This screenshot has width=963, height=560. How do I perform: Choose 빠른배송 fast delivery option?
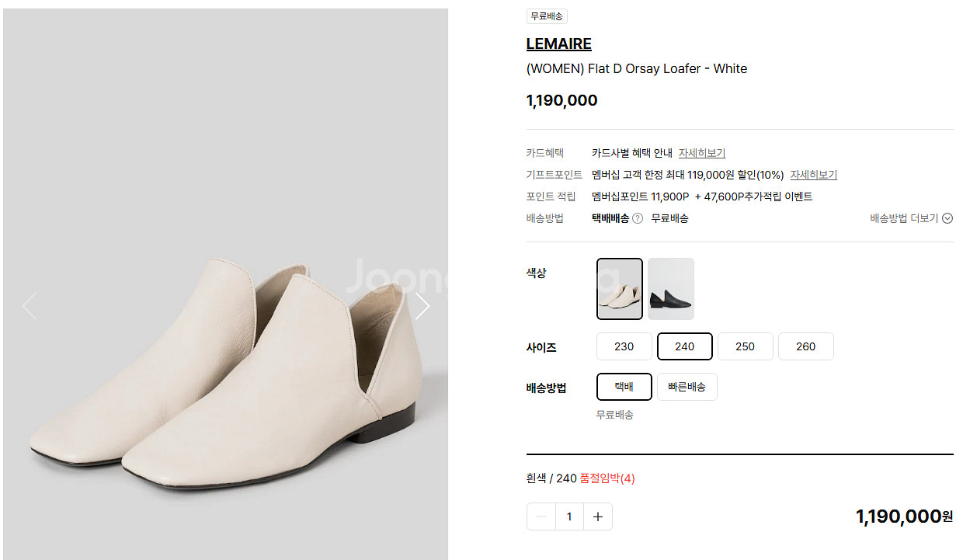(687, 387)
